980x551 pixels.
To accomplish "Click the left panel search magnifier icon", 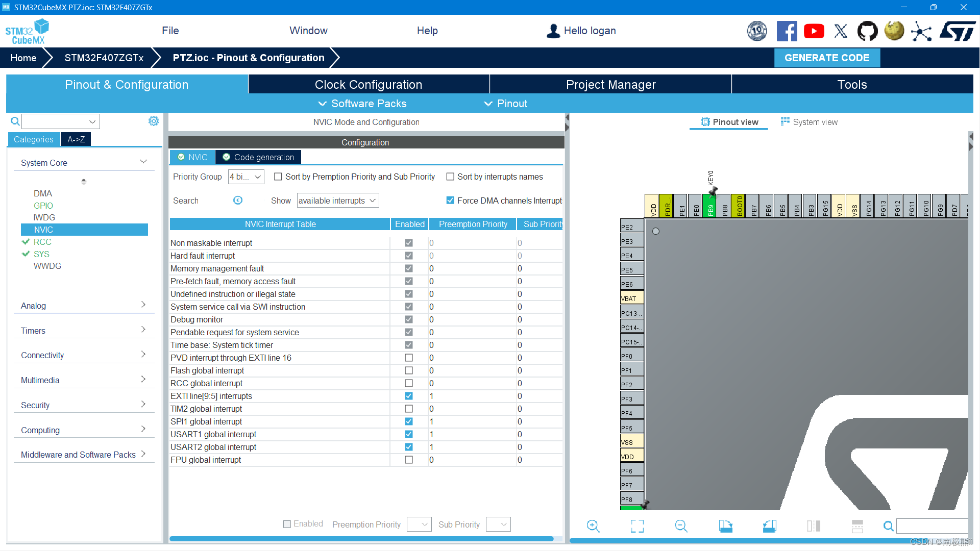I will click(15, 121).
